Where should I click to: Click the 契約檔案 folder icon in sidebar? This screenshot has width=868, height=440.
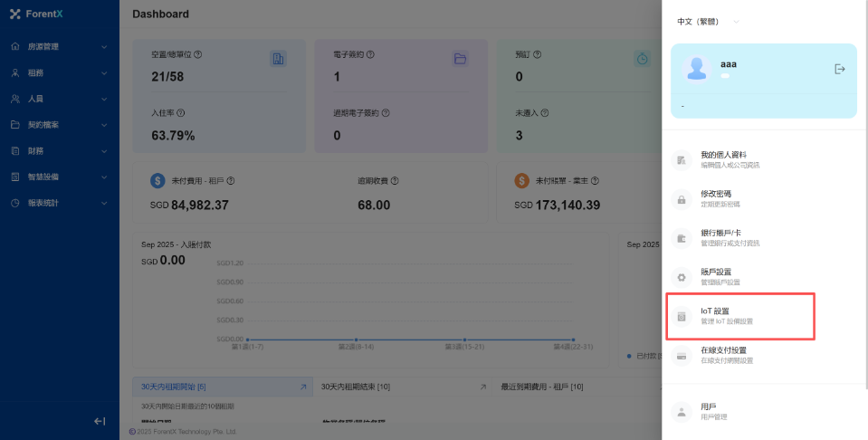[x=15, y=125]
